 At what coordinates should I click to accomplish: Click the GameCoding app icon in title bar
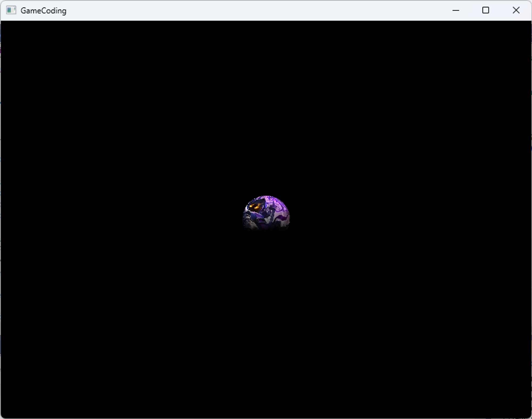(11, 10)
